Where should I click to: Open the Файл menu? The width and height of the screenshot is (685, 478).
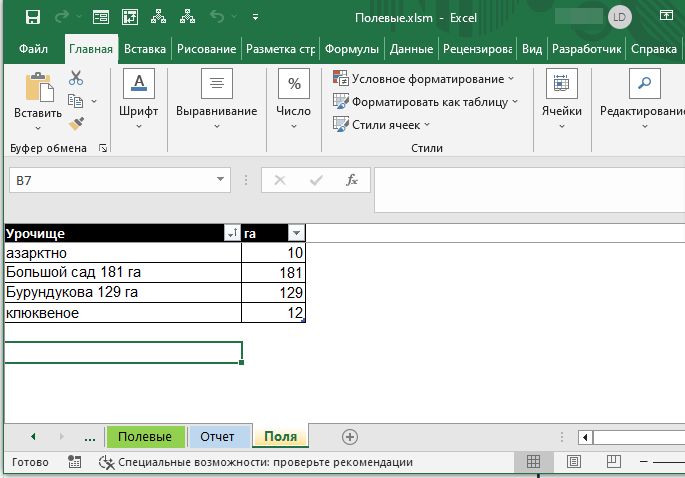coord(33,49)
